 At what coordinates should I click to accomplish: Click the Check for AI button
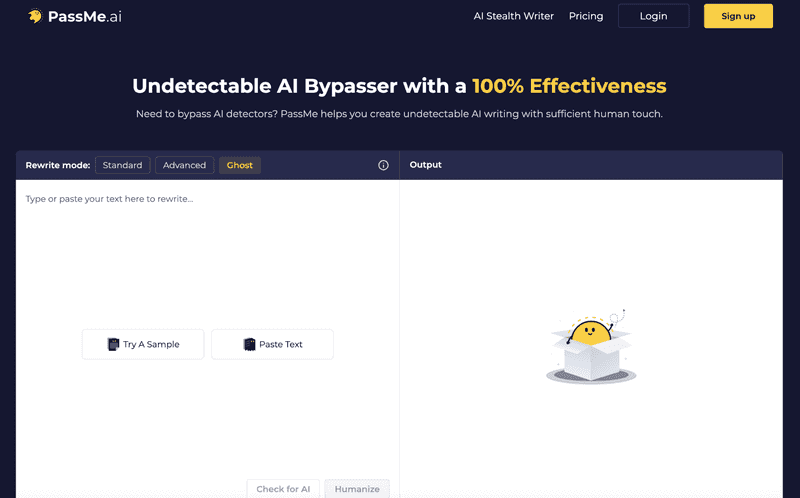click(x=283, y=489)
